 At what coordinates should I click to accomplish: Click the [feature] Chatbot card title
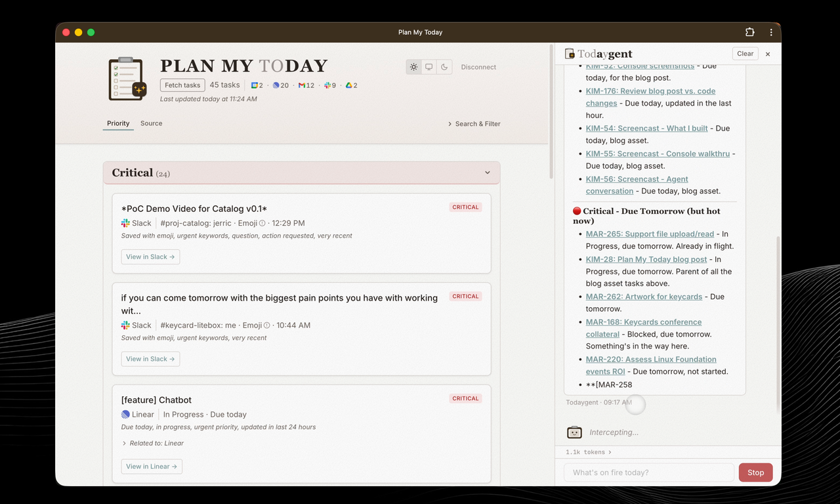[x=156, y=400]
